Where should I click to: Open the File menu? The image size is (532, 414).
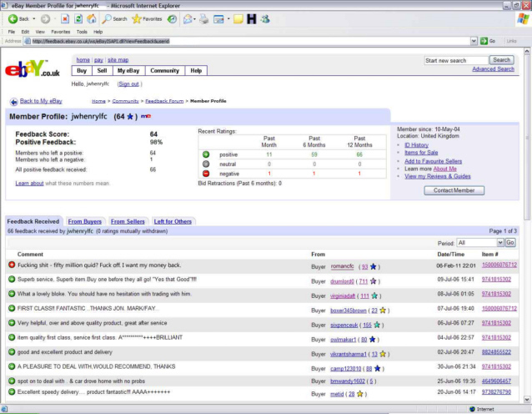[x=12, y=32]
